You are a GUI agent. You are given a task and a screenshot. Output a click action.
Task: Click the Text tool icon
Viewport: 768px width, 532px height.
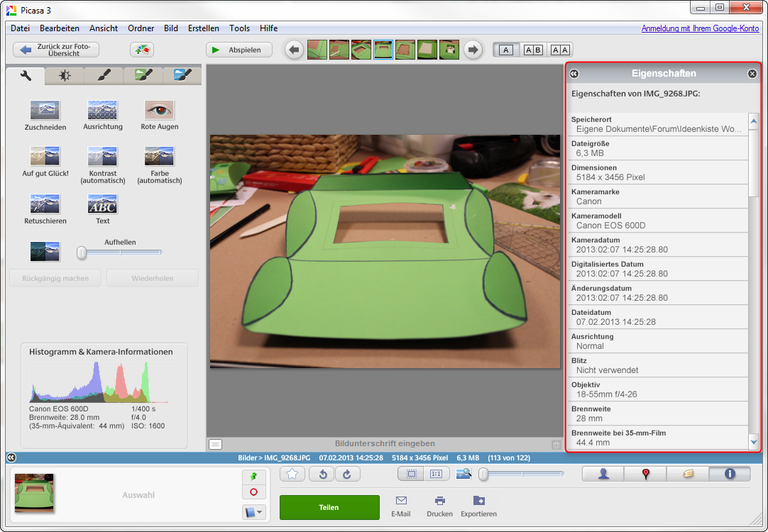102,204
